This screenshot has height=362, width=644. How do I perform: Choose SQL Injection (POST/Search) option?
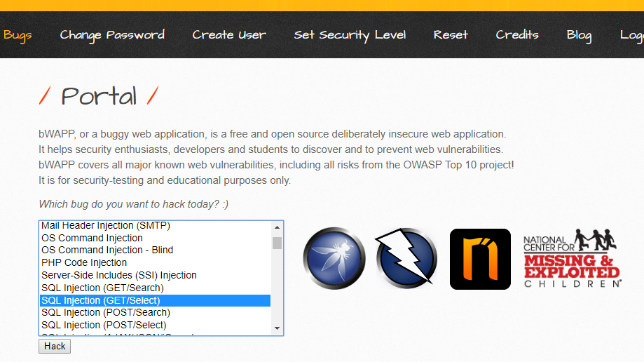click(x=155, y=313)
